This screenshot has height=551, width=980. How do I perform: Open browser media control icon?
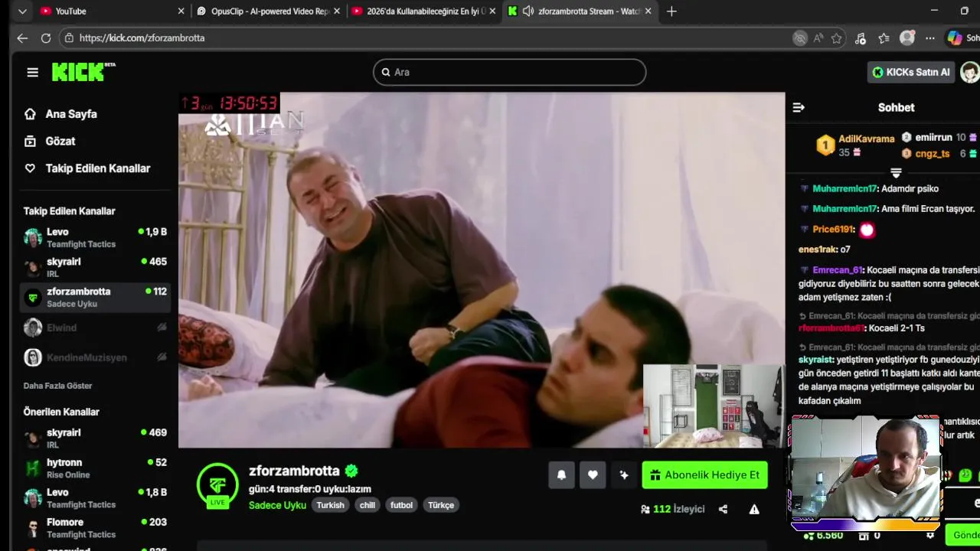[x=861, y=38]
